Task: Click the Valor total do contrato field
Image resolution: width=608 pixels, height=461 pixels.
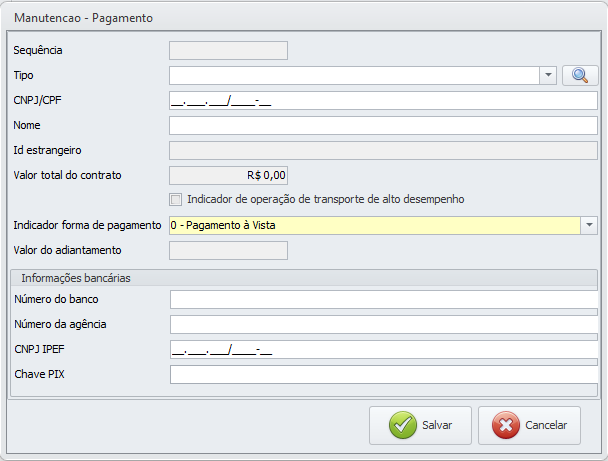Action: pyautogui.click(x=229, y=175)
